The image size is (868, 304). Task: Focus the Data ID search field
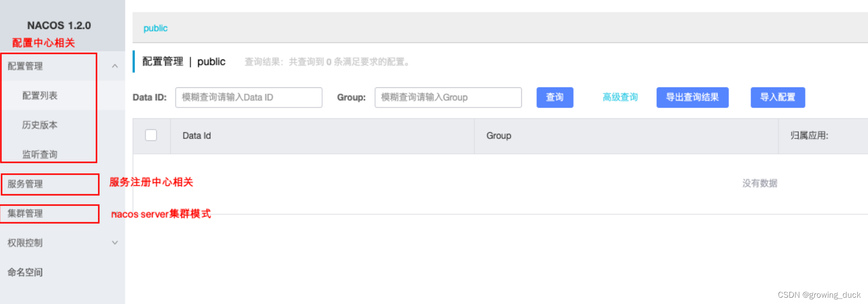249,97
